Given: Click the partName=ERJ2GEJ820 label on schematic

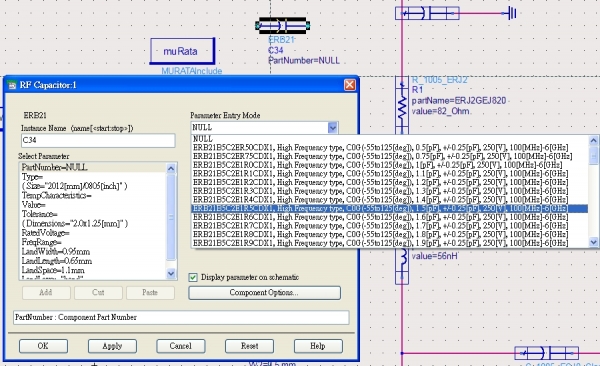Looking at the screenshot, I should coord(459,101).
